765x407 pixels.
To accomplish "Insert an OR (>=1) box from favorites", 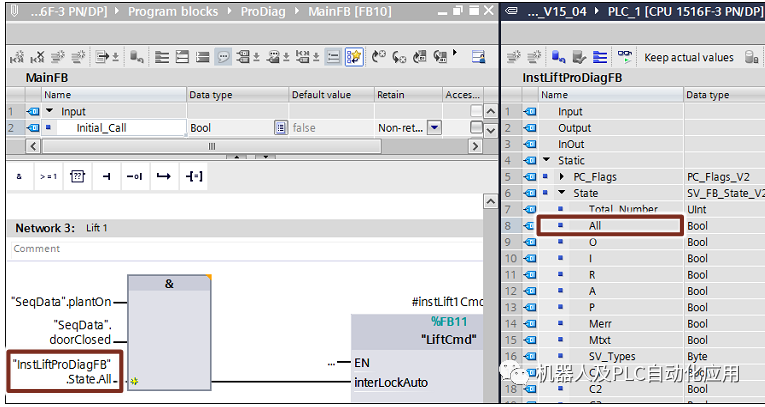I will pos(48,176).
